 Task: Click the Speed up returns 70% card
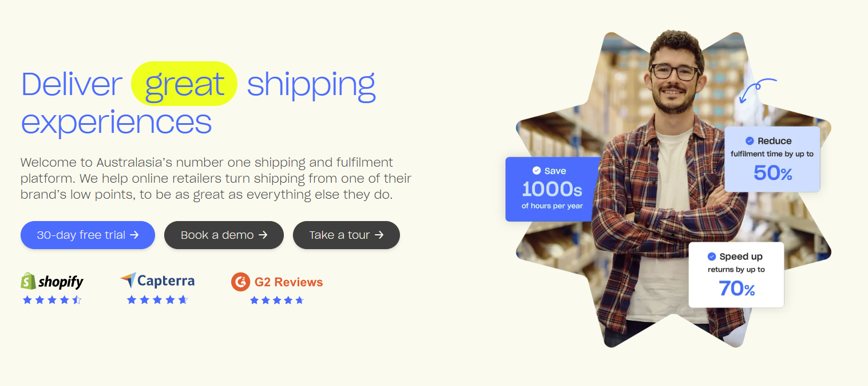(736, 275)
